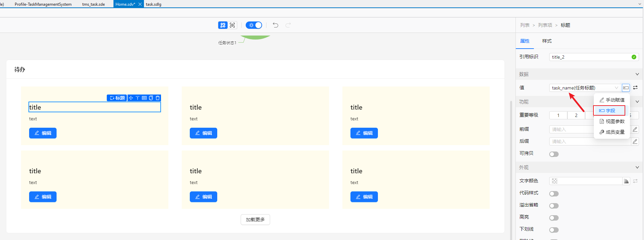Click the undo arrow
The image size is (644, 240).
pyautogui.click(x=275, y=25)
